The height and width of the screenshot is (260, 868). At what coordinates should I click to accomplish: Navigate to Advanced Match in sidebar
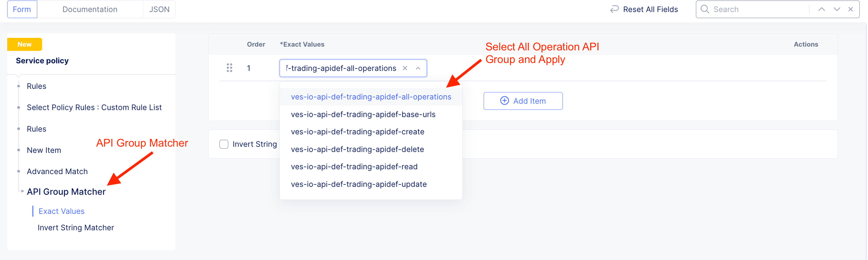coord(57,171)
